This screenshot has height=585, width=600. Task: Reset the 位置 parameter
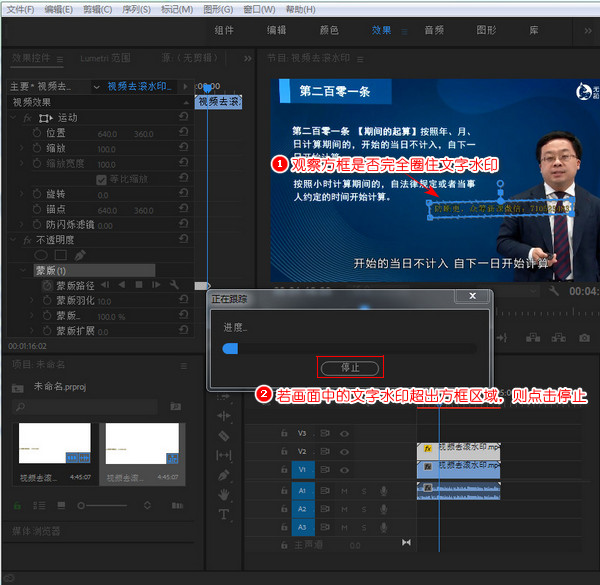click(183, 132)
